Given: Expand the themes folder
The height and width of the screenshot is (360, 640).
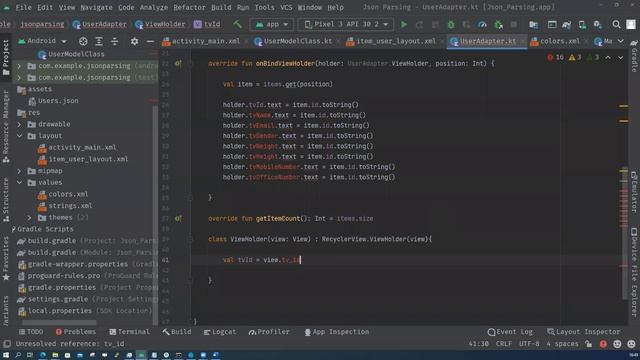Looking at the screenshot, I should pos(29,218).
